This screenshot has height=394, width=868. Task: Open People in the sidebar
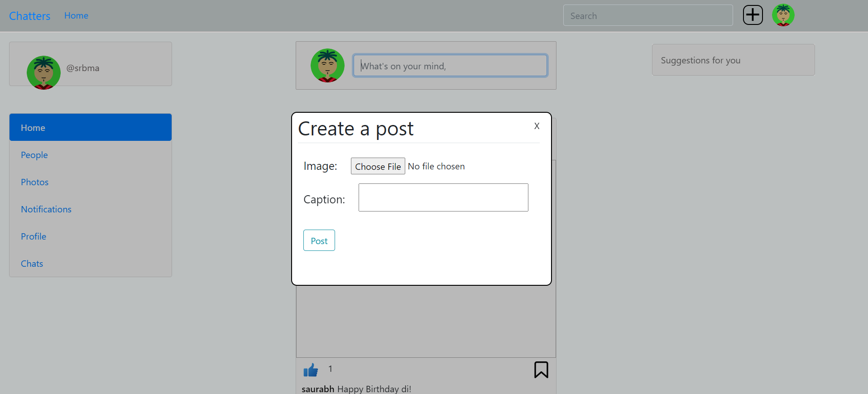pyautogui.click(x=91, y=154)
